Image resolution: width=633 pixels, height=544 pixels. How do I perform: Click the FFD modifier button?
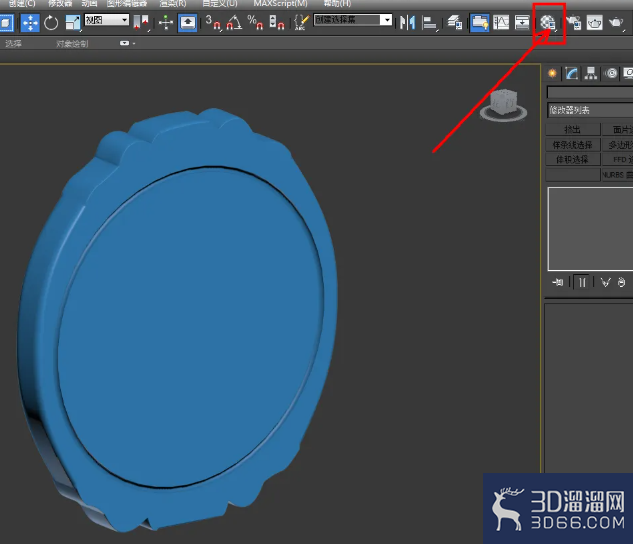click(618, 159)
